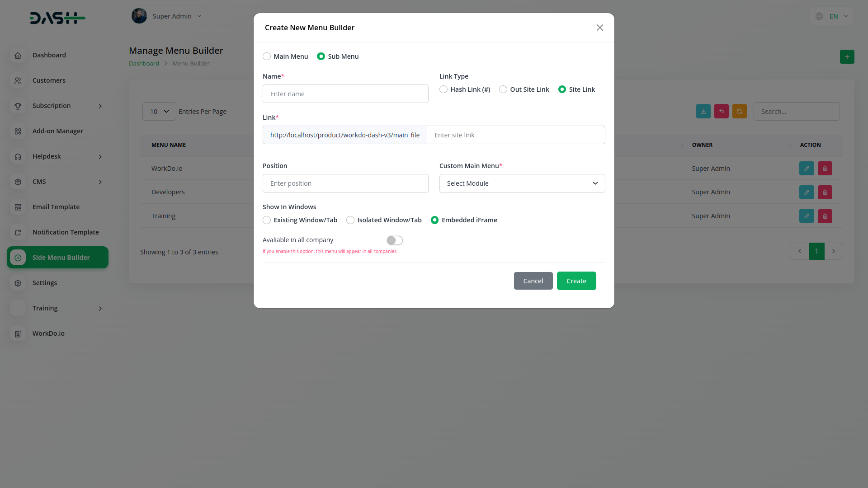This screenshot has width=868, height=488.
Task: Toggle the Available in all company switch
Action: pyautogui.click(x=394, y=240)
